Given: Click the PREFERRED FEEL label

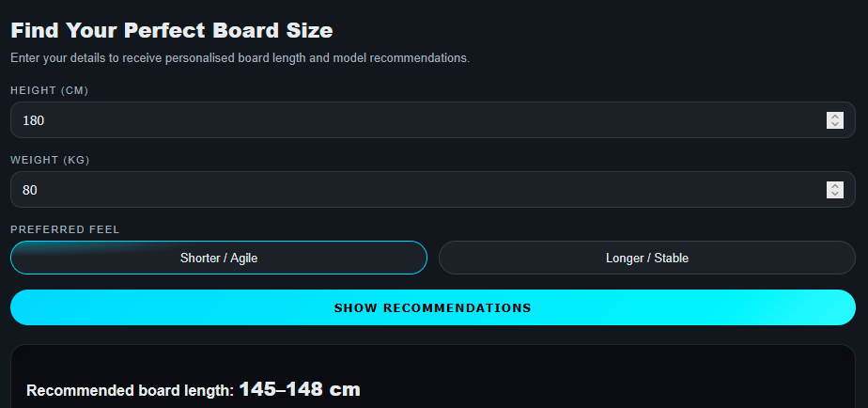Looking at the screenshot, I should coord(65,229).
